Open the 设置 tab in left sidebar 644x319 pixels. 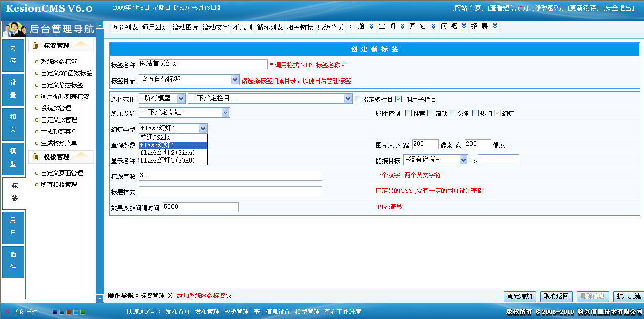13,89
